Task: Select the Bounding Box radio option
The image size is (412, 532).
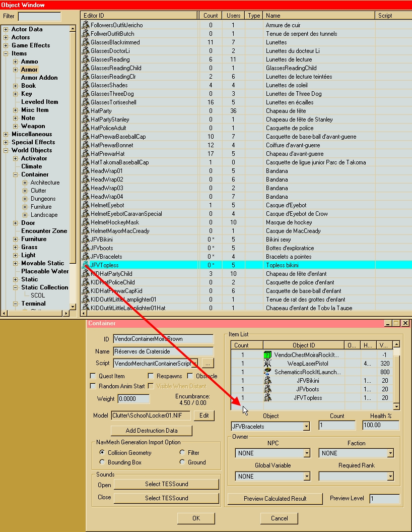Action: tap(103, 462)
